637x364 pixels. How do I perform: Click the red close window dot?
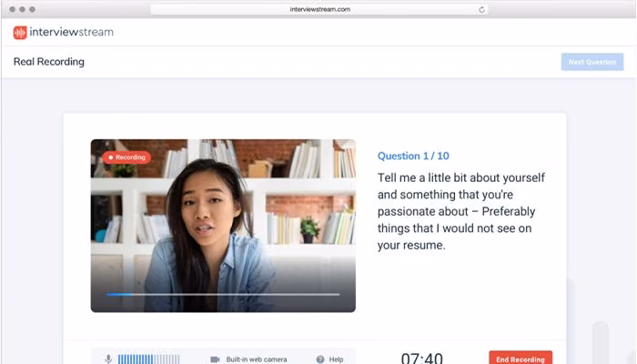tap(12, 9)
